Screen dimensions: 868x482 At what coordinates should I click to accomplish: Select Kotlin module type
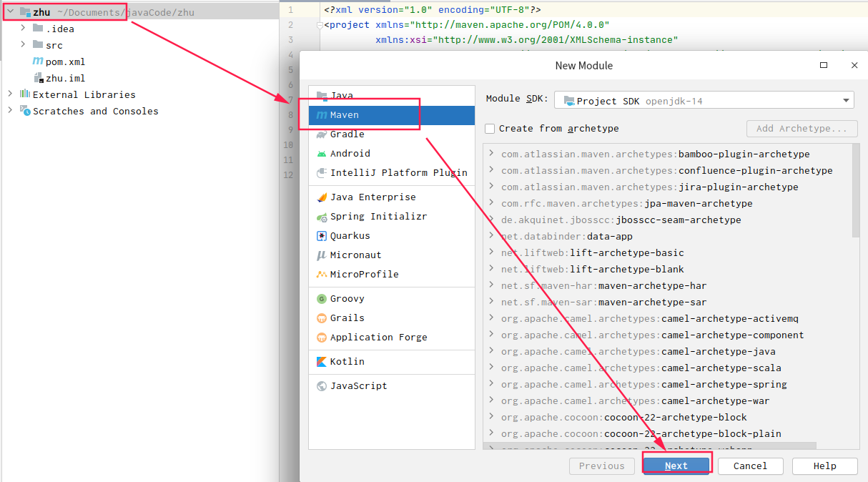click(x=392, y=362)
